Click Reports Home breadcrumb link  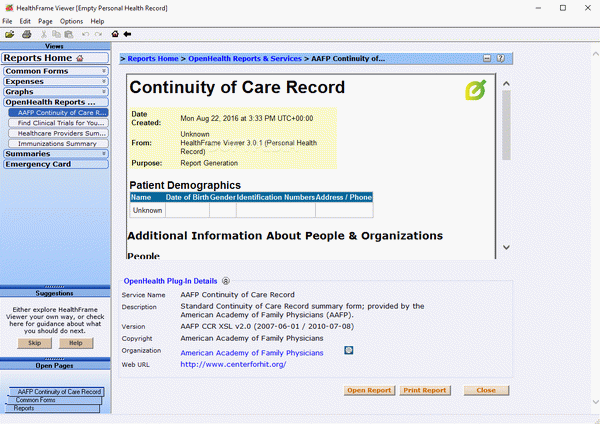pos(153,59)
